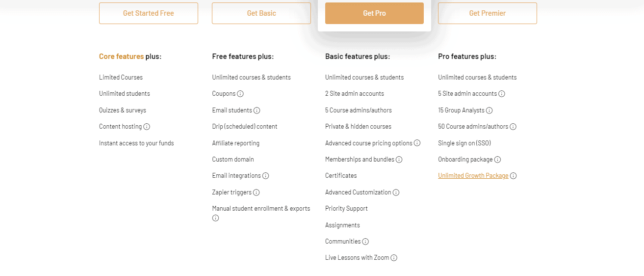Image resolution: width=644 pixels, height=276 pixels.
Task: Click info icon next to Zapier triggers
Action: (256, 193)
